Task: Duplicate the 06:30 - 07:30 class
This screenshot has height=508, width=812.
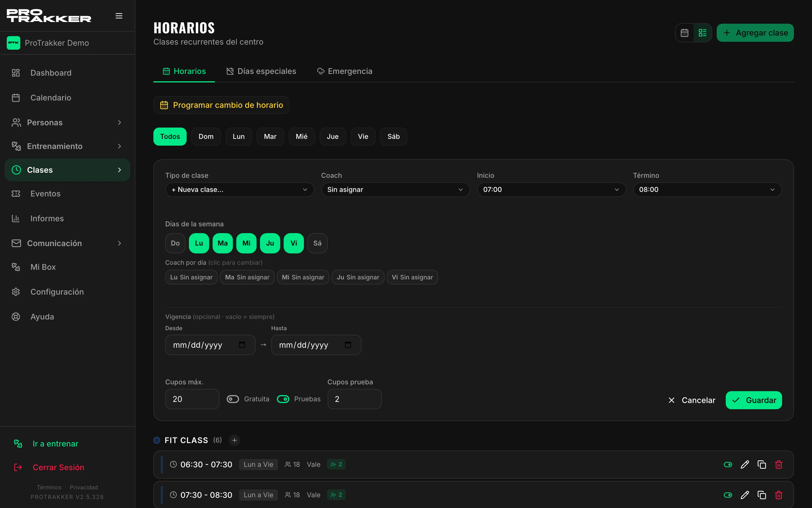Action: [x=762, y=464]
